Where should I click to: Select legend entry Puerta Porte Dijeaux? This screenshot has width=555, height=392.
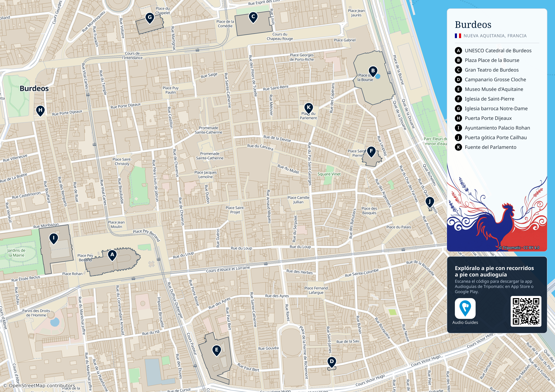tap(483, 118)
